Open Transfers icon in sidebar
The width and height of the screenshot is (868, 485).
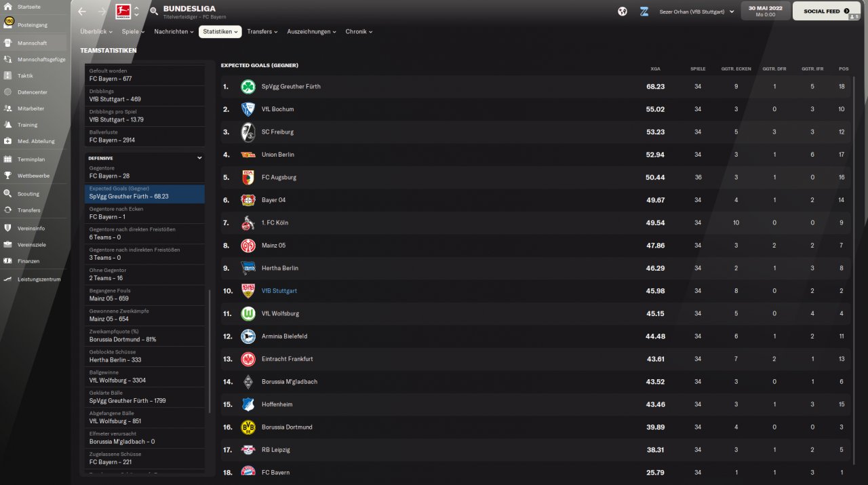[x=8, y=210]
